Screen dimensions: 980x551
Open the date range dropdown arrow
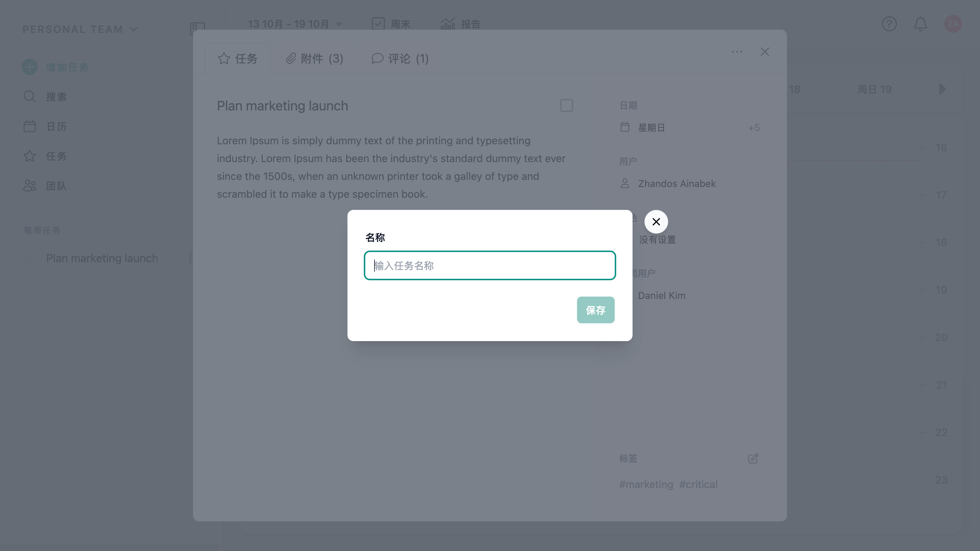coord(339,24)
